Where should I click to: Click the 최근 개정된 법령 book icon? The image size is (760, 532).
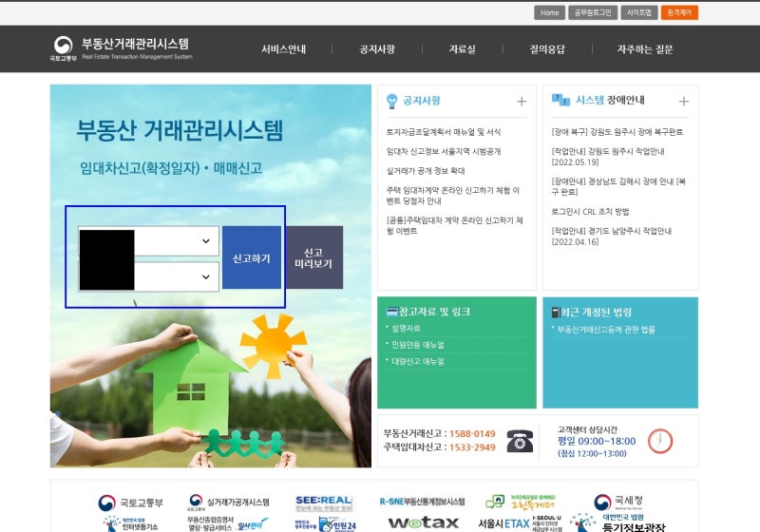coord(556,312)
